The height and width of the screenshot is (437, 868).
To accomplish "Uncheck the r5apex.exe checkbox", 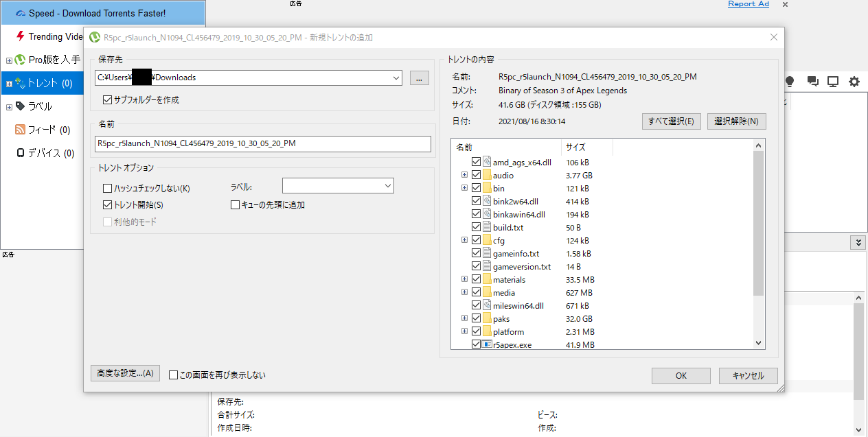I will click(476, 344).
